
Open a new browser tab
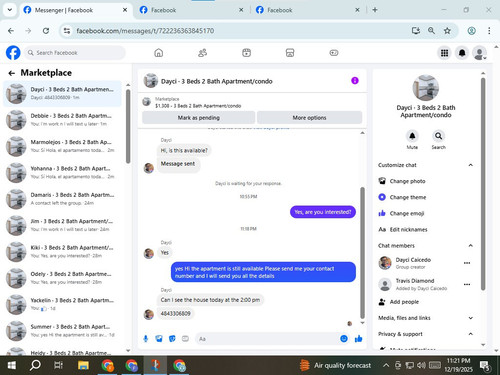375,10
